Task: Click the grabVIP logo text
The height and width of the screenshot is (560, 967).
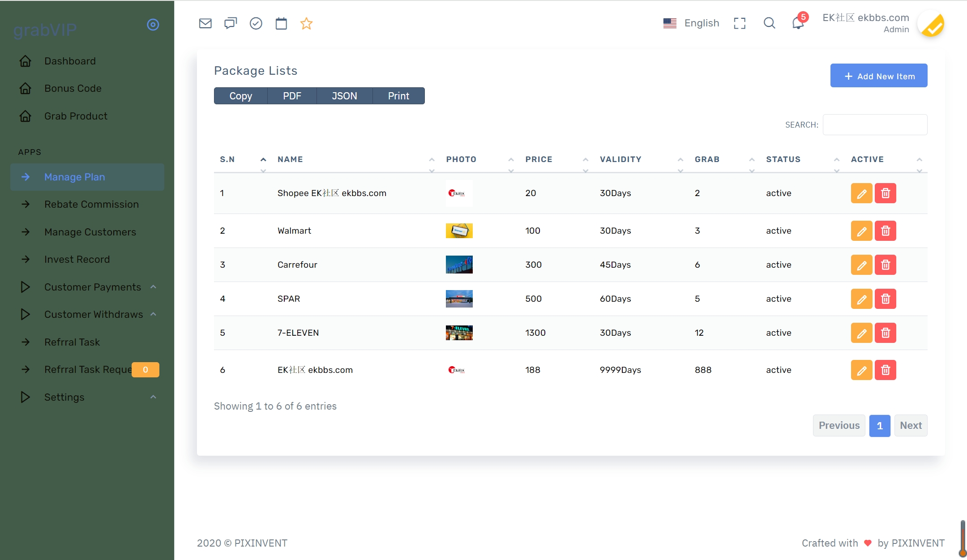Action: (x=45, y=30)
